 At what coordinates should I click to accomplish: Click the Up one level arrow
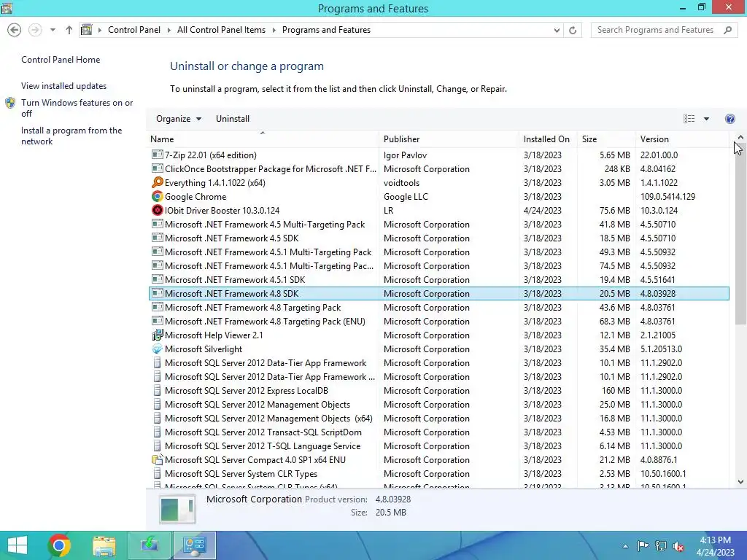pyautogui.click(x=69, y=30)
